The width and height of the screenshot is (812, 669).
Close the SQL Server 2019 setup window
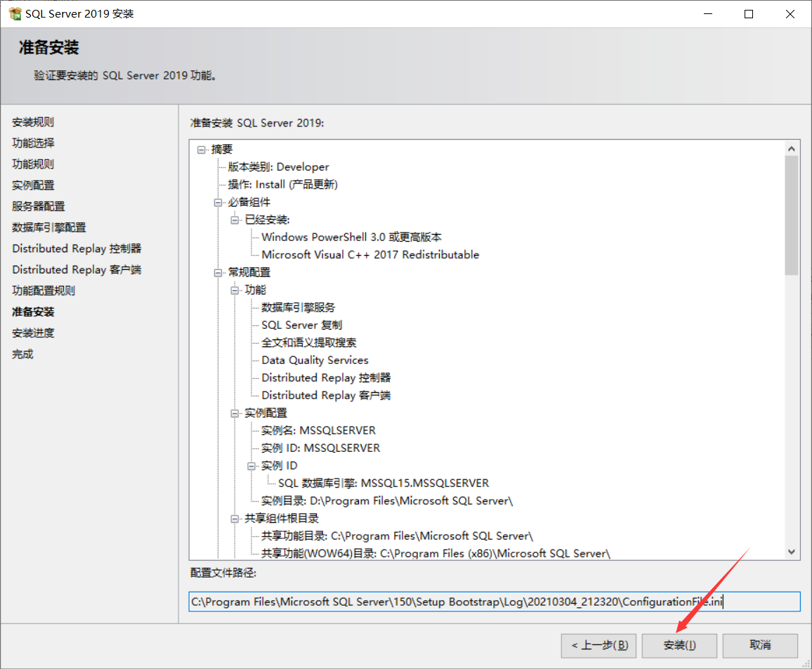click(x=790, y=14)
